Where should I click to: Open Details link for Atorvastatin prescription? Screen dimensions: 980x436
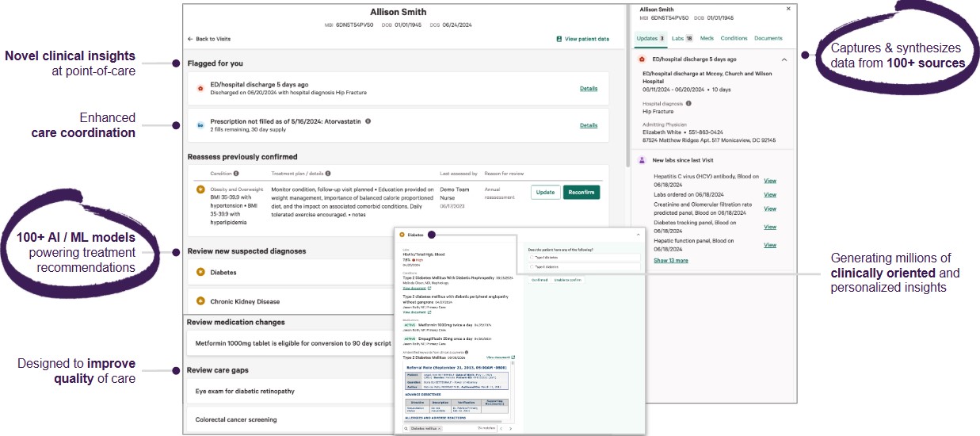coord(588,125)
